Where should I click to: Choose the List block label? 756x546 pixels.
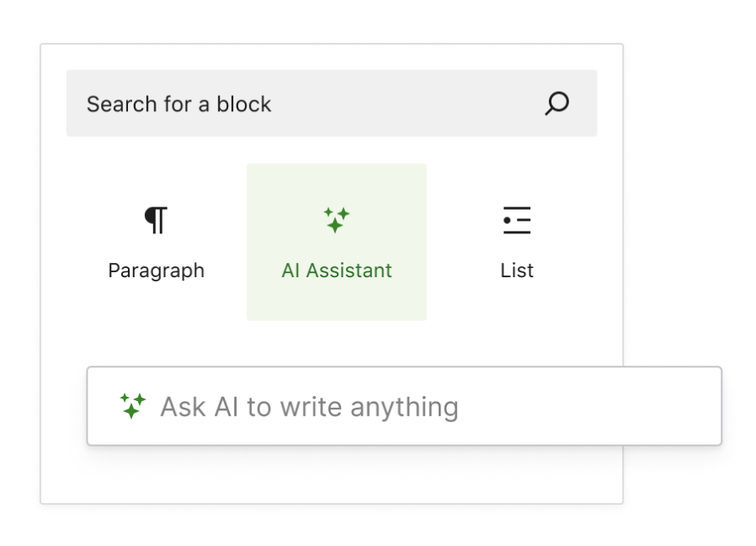click(x=517, y=270)
